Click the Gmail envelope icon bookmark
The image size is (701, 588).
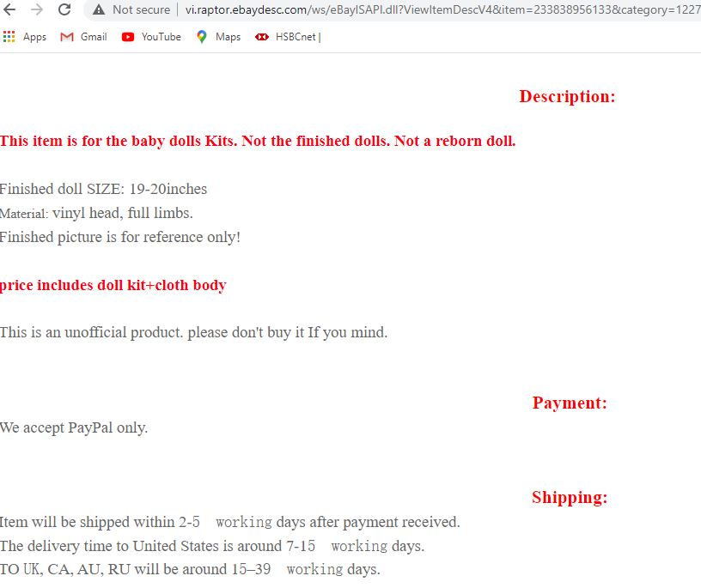67,37
